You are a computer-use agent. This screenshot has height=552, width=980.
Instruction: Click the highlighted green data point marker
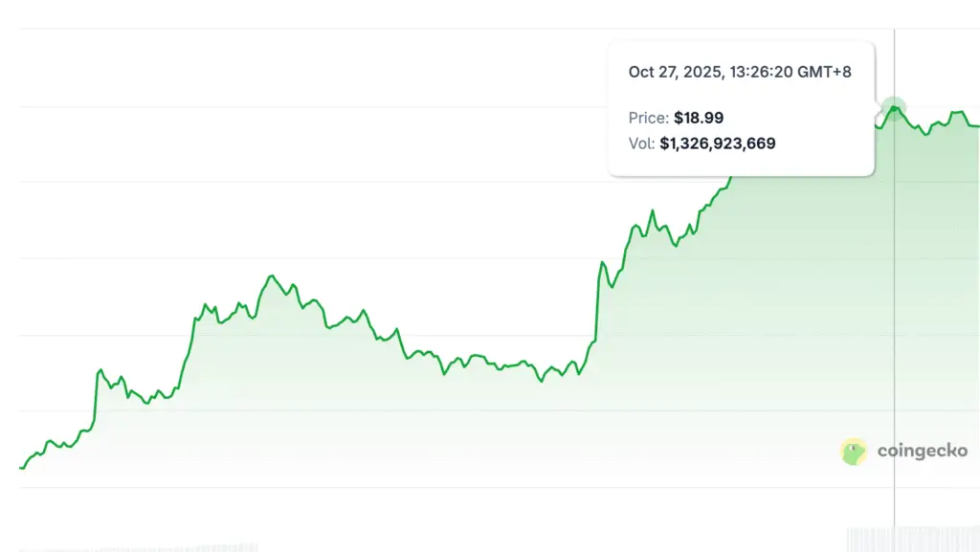coord(894,108)
